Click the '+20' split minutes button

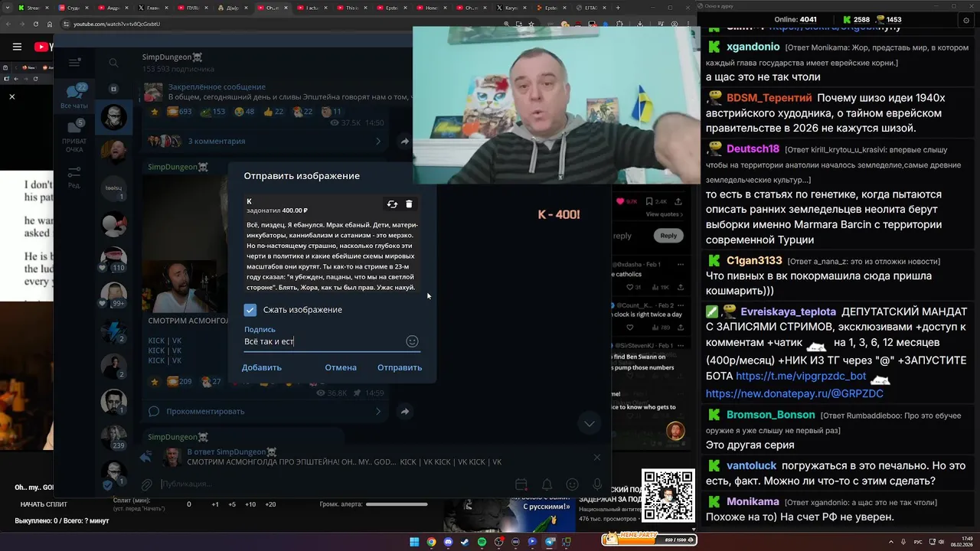pos(270,504)
